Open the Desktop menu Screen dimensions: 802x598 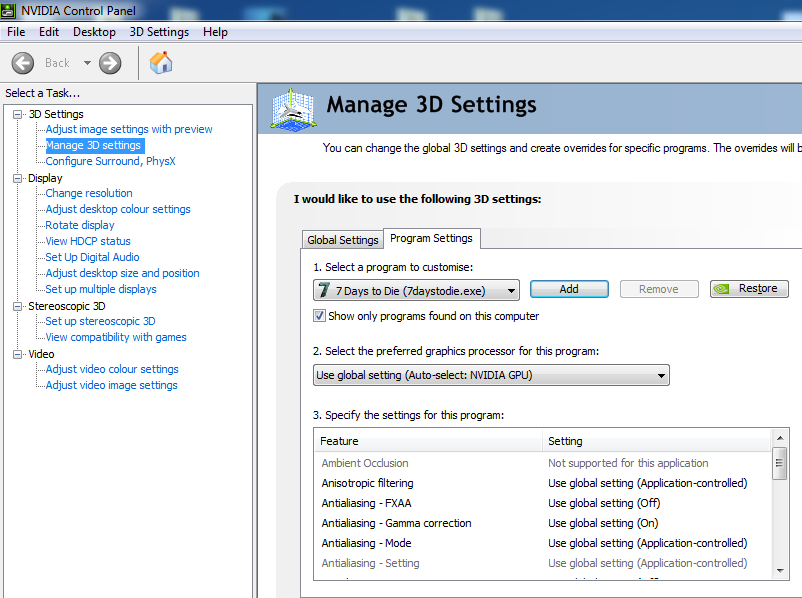click(x=94, y=32)
